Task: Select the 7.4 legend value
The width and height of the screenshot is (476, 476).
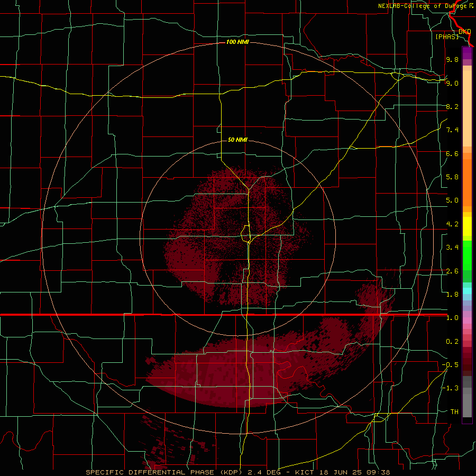Action: click(452, 130)
